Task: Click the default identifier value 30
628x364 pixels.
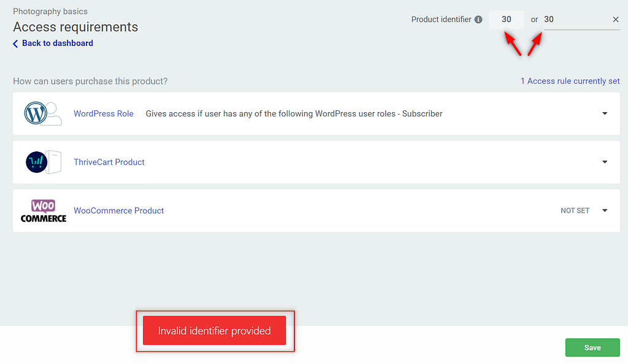Action: (x=506, y=20)
